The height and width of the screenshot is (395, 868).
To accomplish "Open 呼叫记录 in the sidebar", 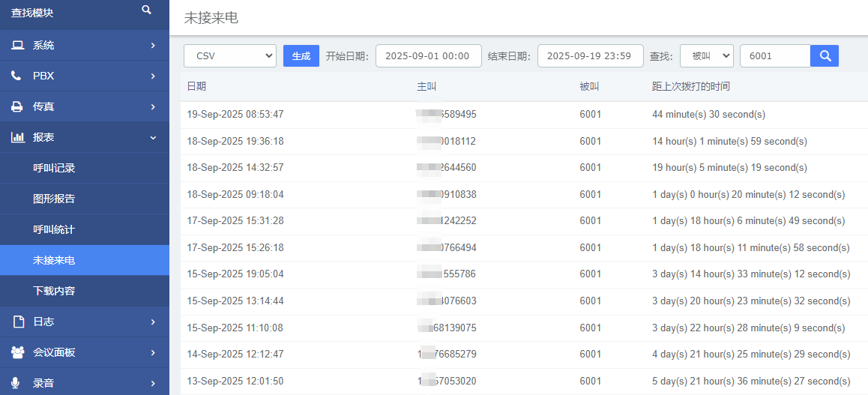I will (x=54, y=169).
